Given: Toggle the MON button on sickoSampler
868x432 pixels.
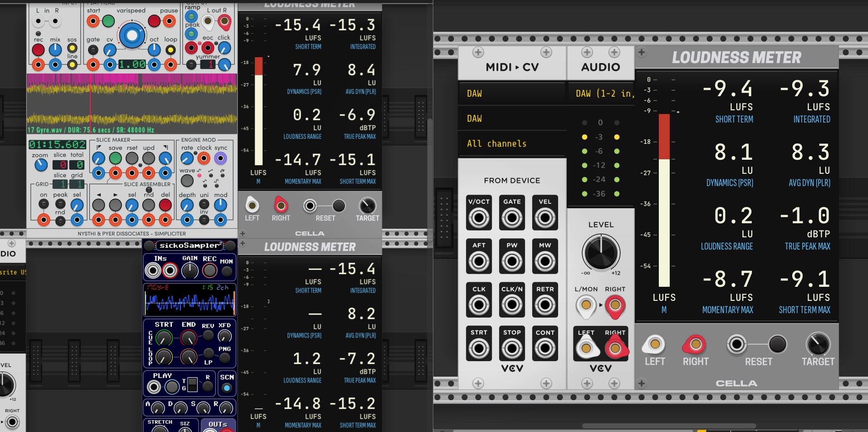Looking at the screenshot, I should pyautogui.click(x=226, y=271).
